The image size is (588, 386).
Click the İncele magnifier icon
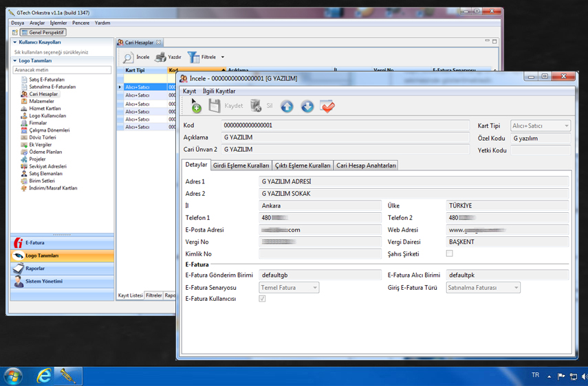[128, 58]
